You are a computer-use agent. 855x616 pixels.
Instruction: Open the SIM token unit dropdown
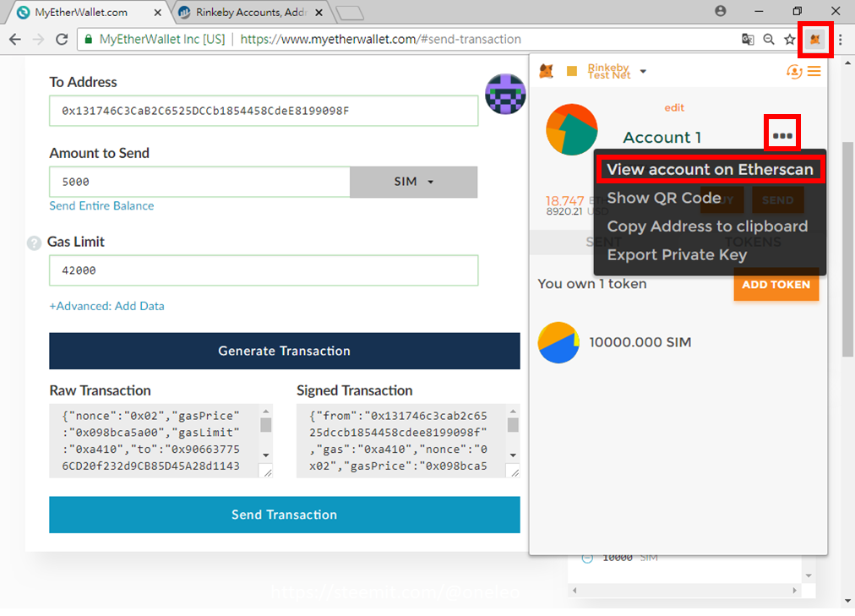coord(413,182)
